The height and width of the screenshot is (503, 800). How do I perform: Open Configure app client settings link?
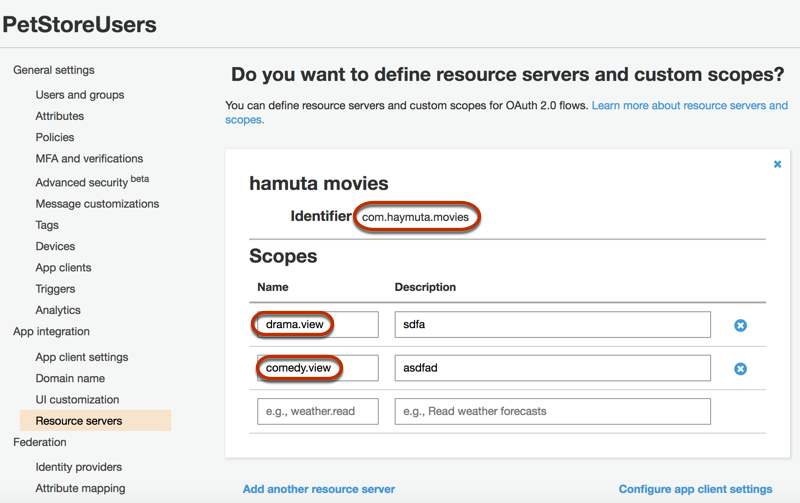[695, 489]
